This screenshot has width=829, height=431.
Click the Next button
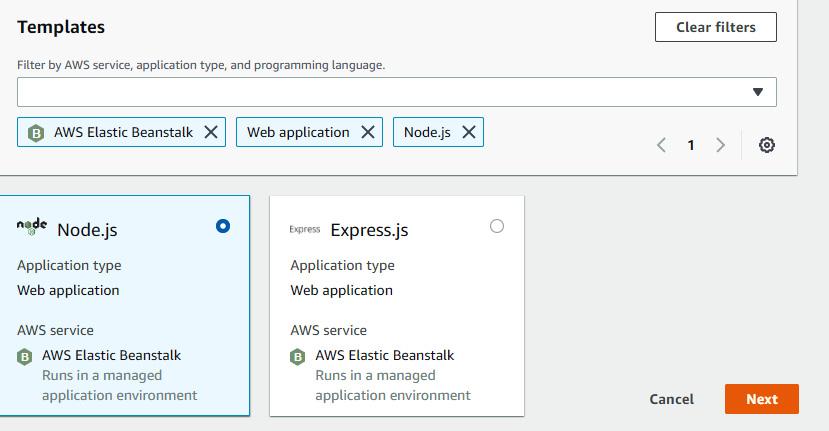point(762,399)
